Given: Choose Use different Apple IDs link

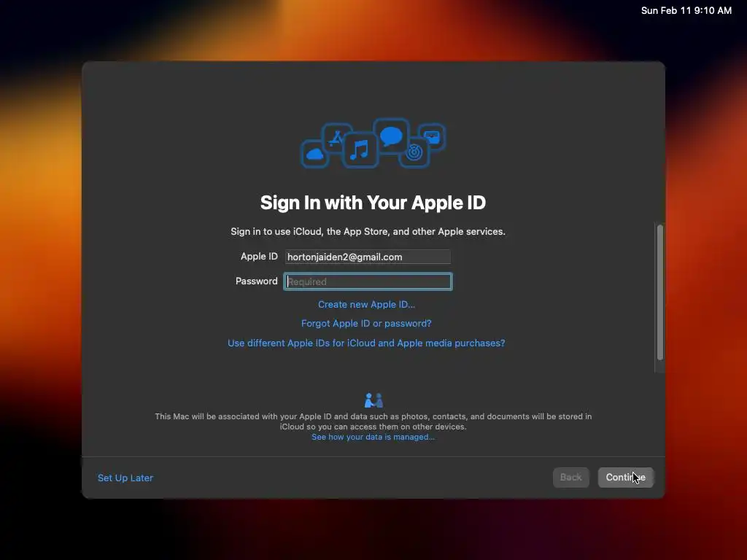Looking at the screenshot, I should click(x=366, y=343).
